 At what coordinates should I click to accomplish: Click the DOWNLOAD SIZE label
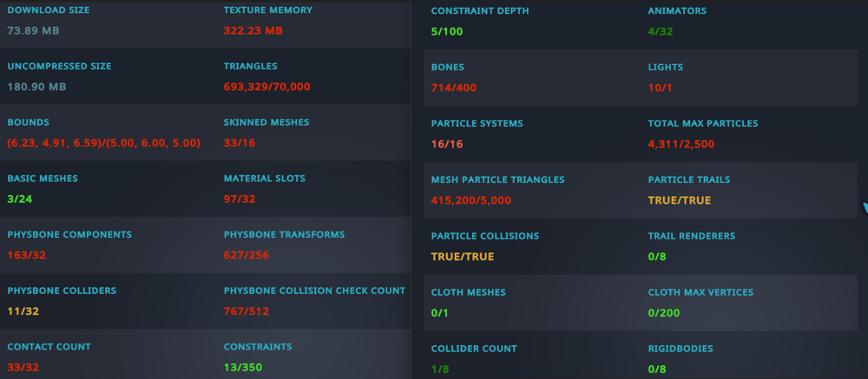pyautogui.click(x=48, y=10)
